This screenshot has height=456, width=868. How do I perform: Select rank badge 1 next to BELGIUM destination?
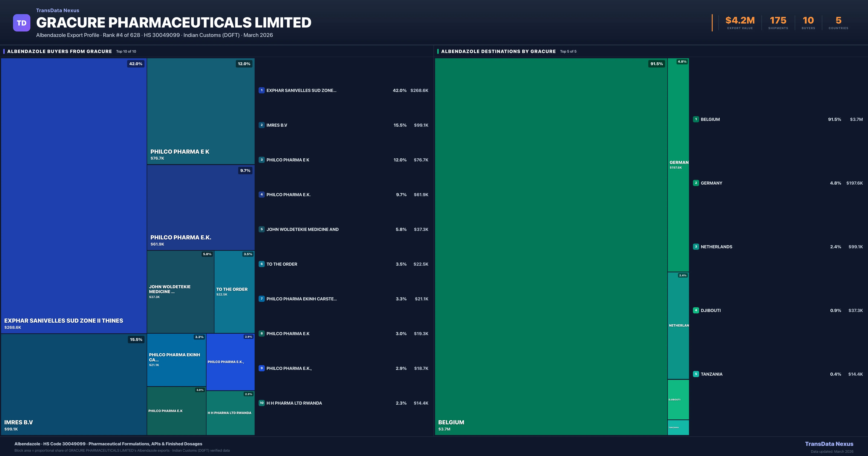pyautogui.click(x=696, y=119)
